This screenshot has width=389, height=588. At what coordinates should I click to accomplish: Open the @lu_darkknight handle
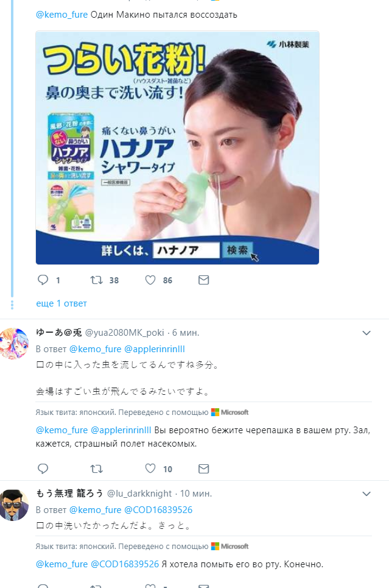pos(139,494)
